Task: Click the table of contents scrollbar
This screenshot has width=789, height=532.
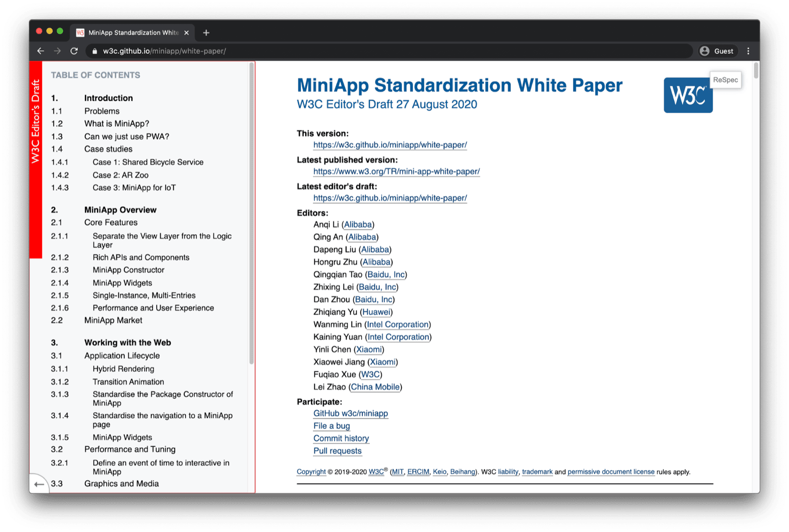Action: point(251,197)
